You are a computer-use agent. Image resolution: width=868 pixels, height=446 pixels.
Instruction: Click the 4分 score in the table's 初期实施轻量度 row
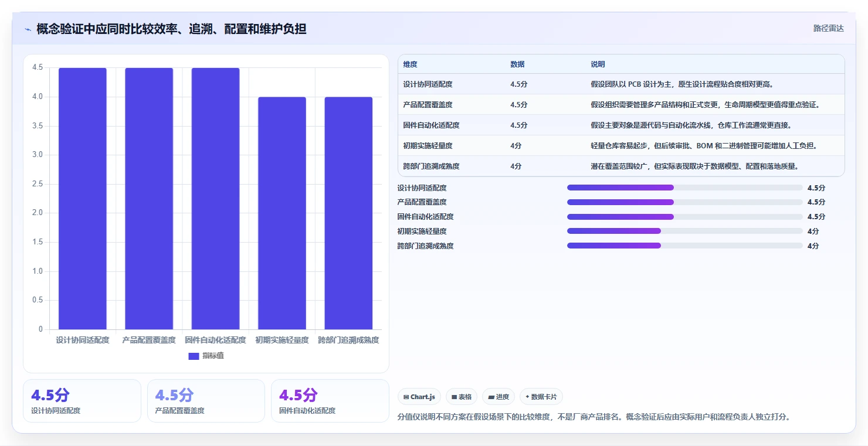click(x=516, y=146)
